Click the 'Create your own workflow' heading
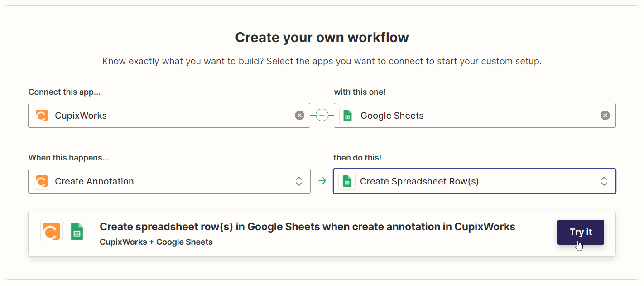 tap(322, 37)
